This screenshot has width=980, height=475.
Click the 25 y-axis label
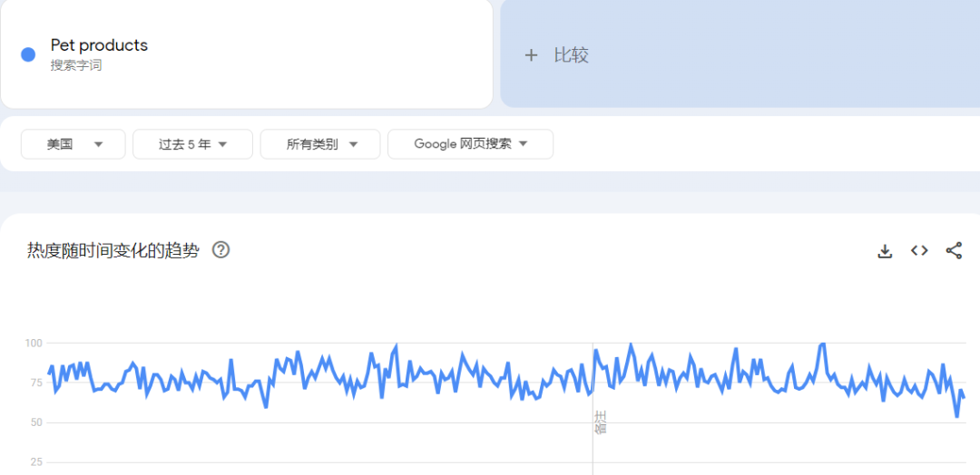coord(35,462)
